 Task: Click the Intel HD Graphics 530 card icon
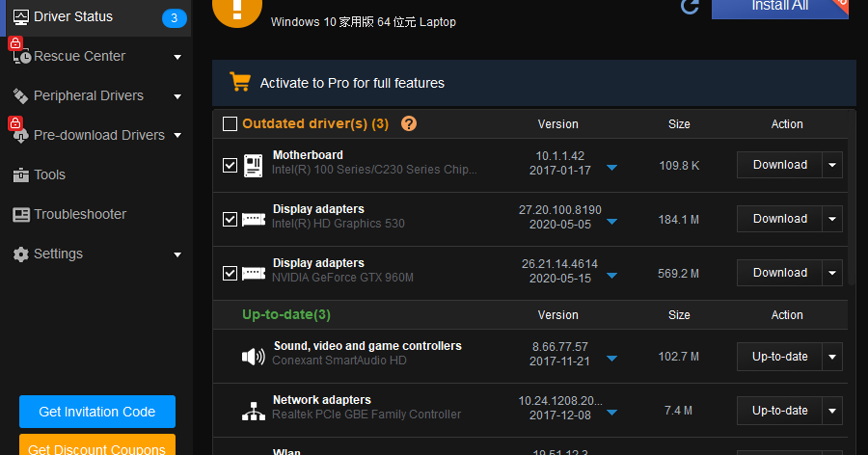point(254,220)
